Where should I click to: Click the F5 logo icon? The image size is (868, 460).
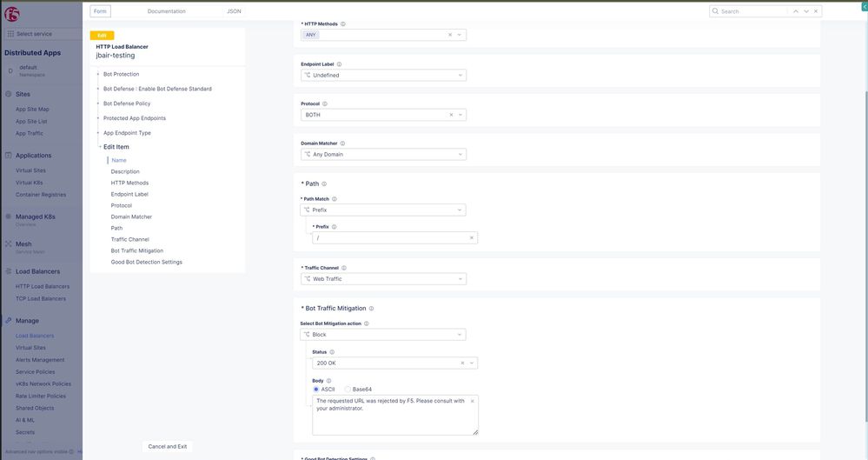12,14
